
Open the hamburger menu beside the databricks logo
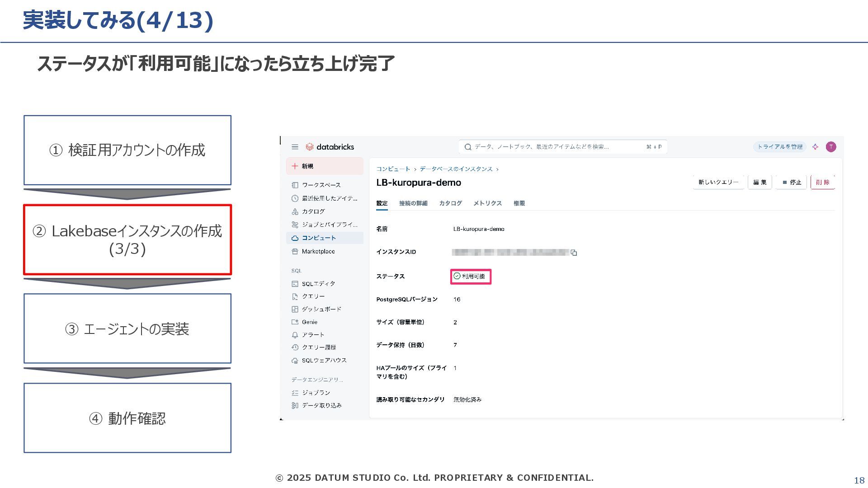coord(295,147)
